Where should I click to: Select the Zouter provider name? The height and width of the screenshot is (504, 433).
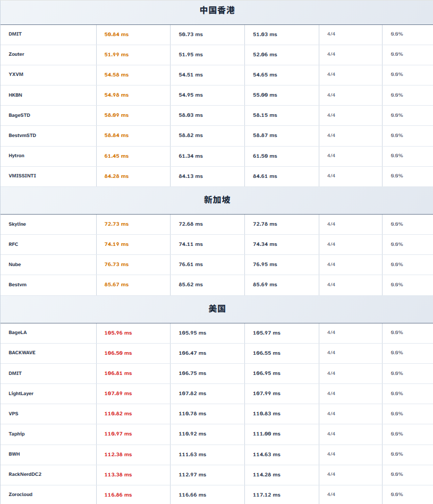pos(16,54)
